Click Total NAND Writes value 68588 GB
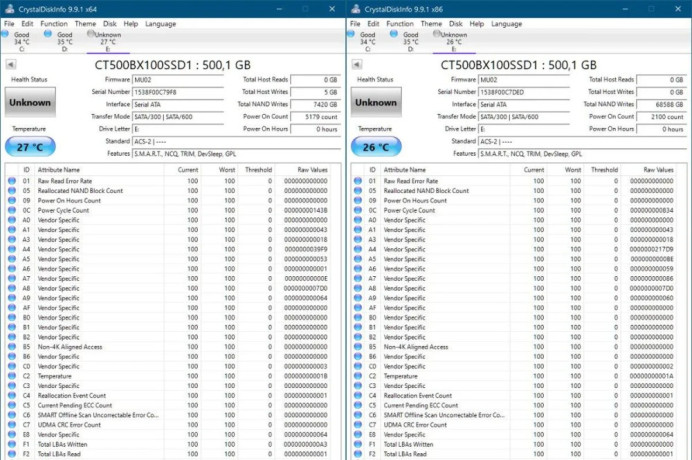Image resolution: width=692 pixels, height=460 pixels. click(x=661, y=105)
